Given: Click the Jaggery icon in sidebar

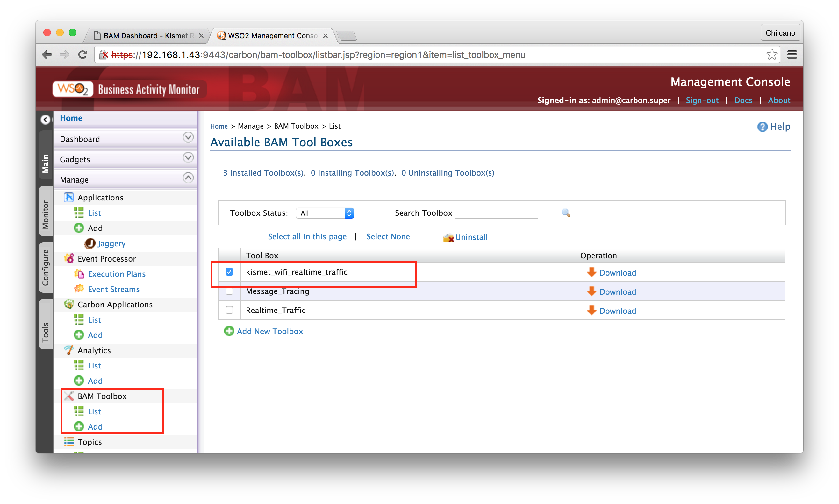Looking at the screenshot, I should [x=90, y=243].
